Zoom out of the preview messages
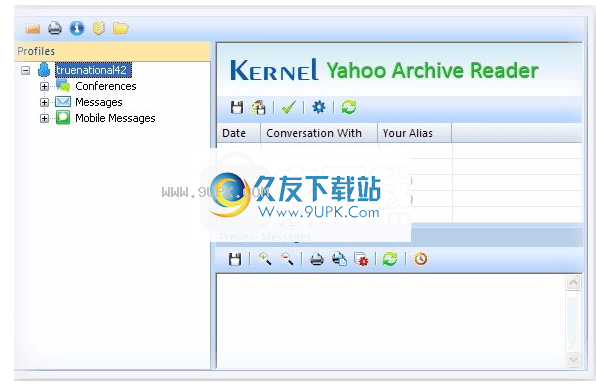The width and height of the screenshot is (596, 390). [287, 259]
